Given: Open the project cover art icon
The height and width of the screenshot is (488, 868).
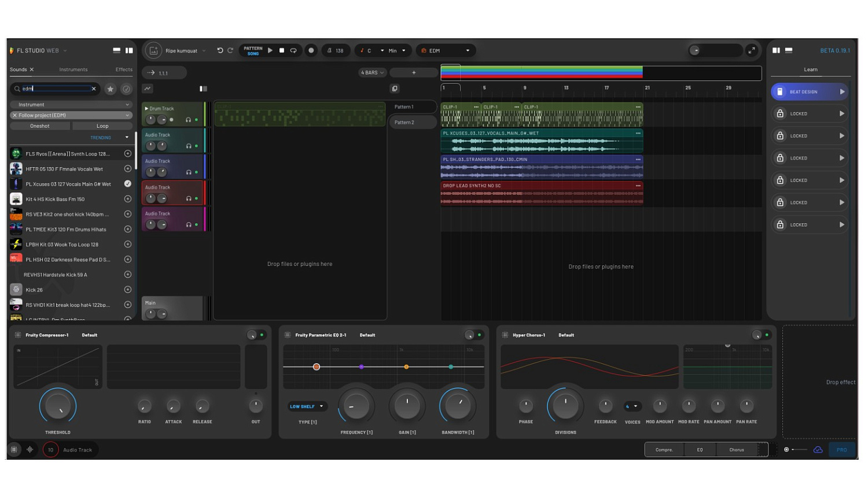Looking at the screenshot, I should (153, 50).
